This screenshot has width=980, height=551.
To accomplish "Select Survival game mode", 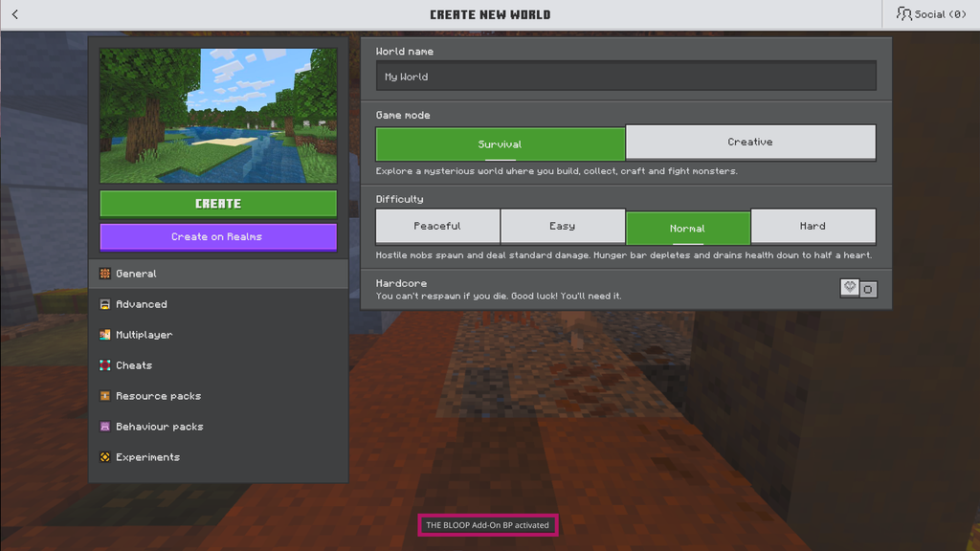I will 500,144.
